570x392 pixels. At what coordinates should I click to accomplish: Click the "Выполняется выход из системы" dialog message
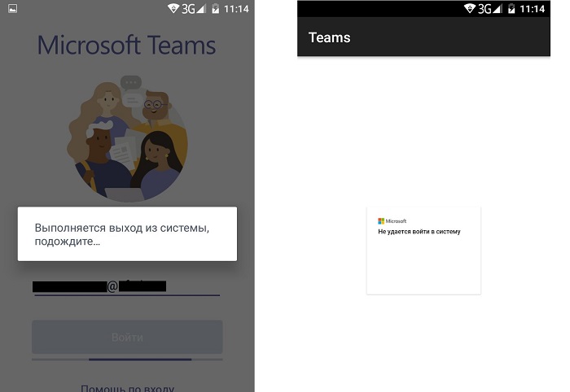[x=122, y=234]
